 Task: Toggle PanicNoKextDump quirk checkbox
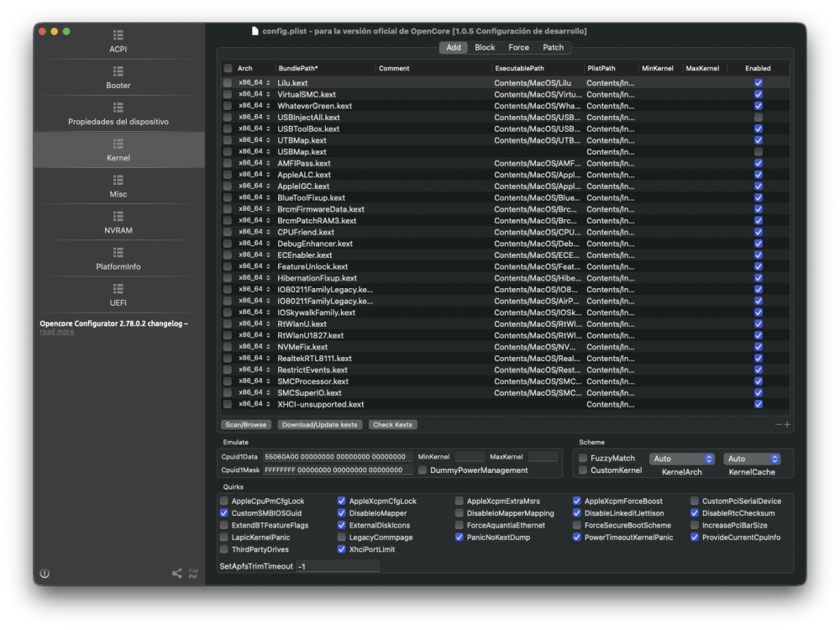click(459, 537)
